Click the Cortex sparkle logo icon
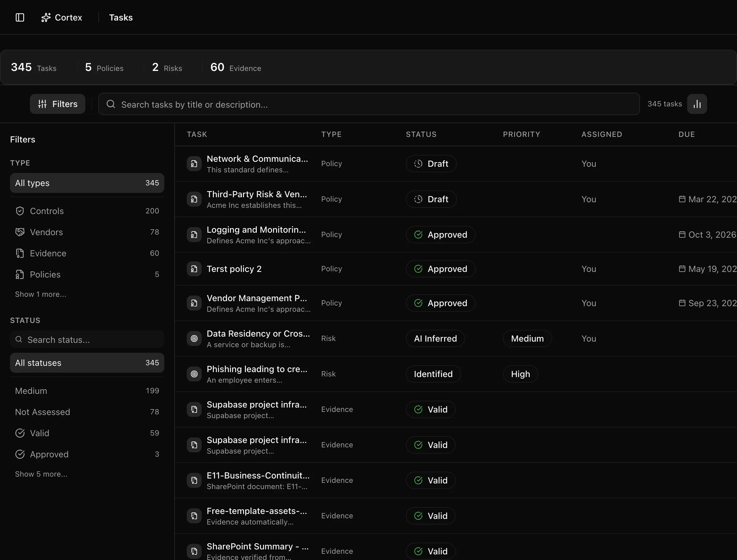 [46, 17]
